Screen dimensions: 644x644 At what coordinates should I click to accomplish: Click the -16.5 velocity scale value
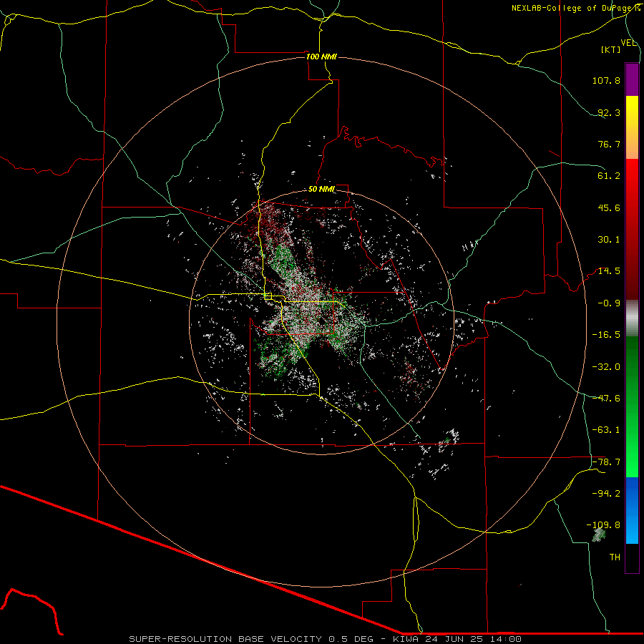[x=606, y=335]
